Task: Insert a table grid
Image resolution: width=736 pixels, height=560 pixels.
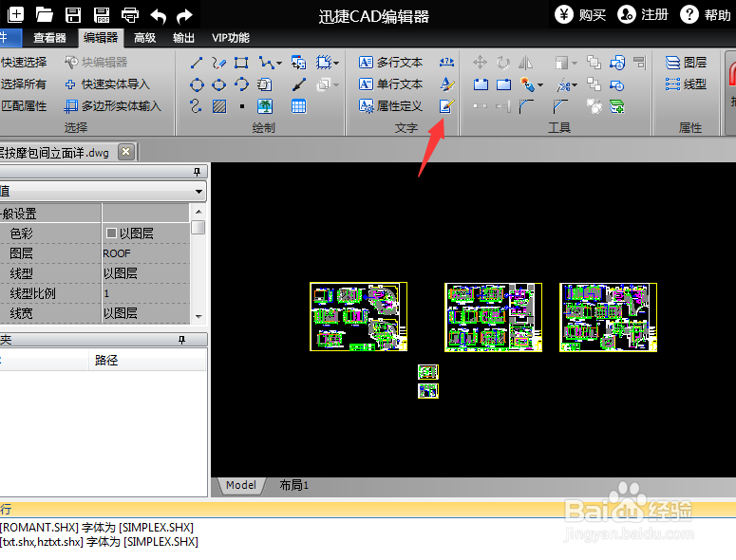Action: (x=298, y=106)
